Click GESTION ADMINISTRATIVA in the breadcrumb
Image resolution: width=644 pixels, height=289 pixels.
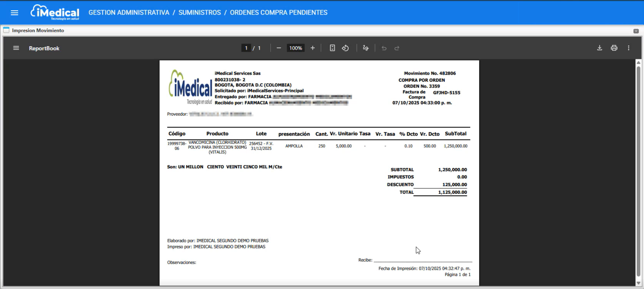coord(129,13)
